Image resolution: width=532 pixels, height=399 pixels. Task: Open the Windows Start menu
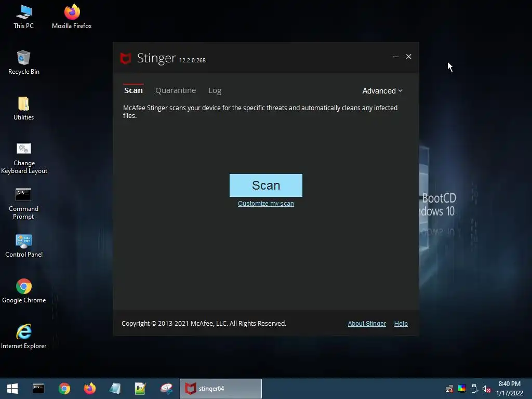[12, 389]
